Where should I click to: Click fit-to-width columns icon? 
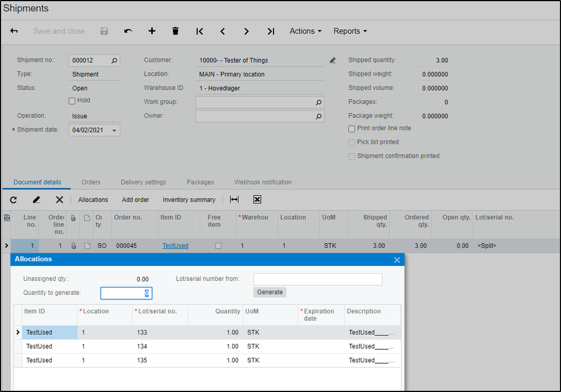234,199
